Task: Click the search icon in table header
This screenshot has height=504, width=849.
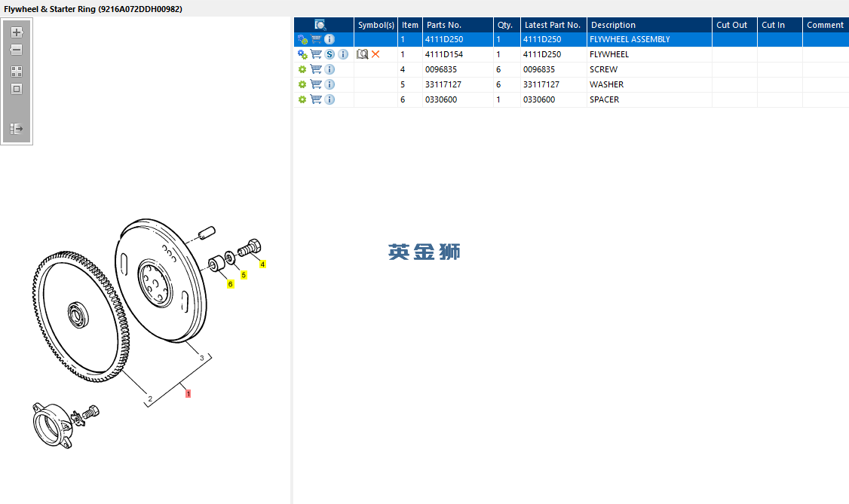Action: [320, 25]
